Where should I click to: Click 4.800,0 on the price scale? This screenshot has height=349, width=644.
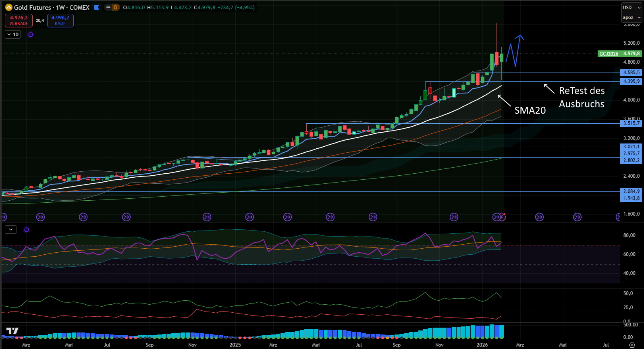[x=631, y=62]
